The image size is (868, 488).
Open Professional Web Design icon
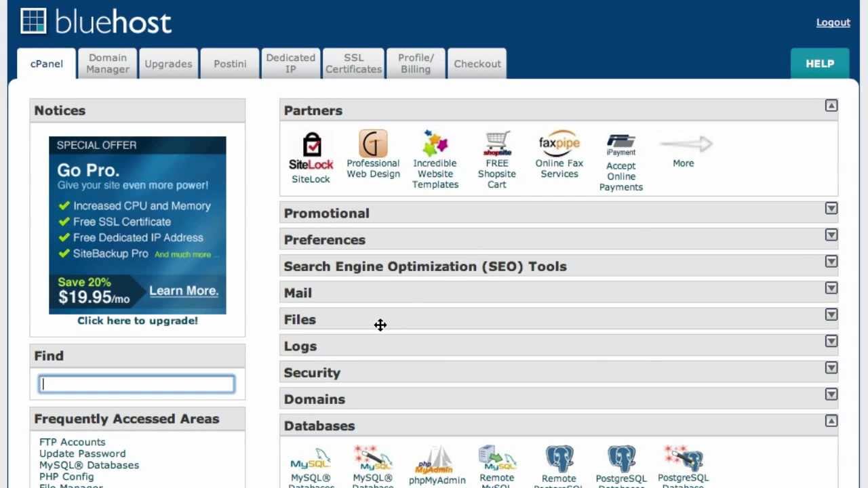[x=373, y=143]
